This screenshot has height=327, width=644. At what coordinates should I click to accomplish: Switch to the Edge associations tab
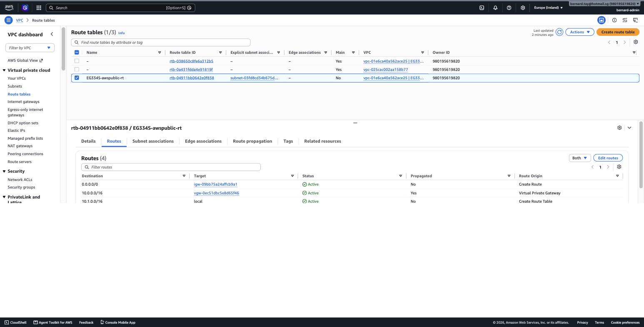point(203,141)
